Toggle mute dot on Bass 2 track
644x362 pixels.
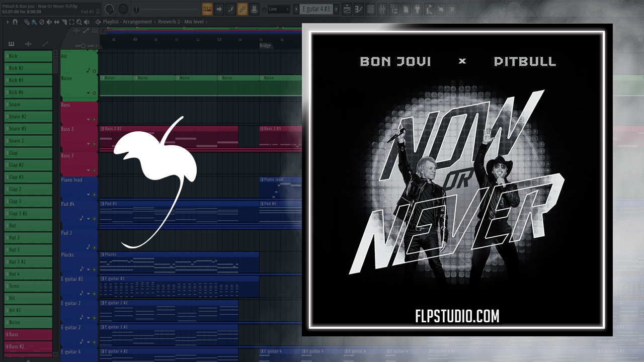click(x=94, y=144)
